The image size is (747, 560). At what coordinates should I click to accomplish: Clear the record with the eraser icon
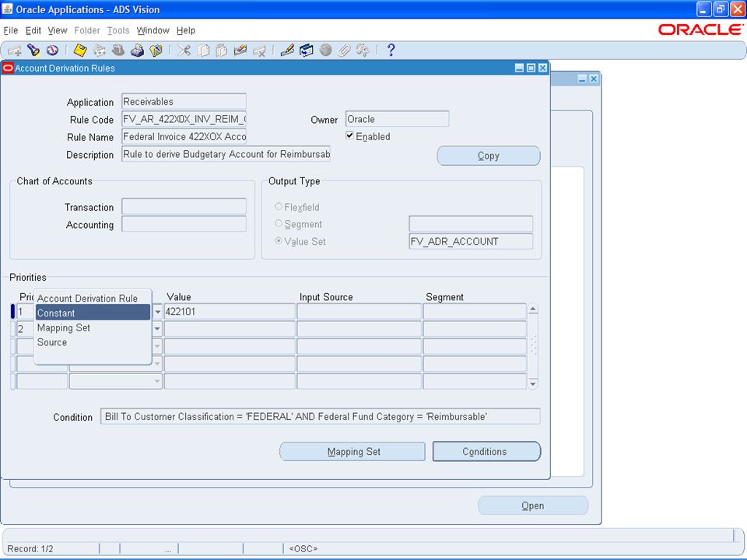[240, 50]
